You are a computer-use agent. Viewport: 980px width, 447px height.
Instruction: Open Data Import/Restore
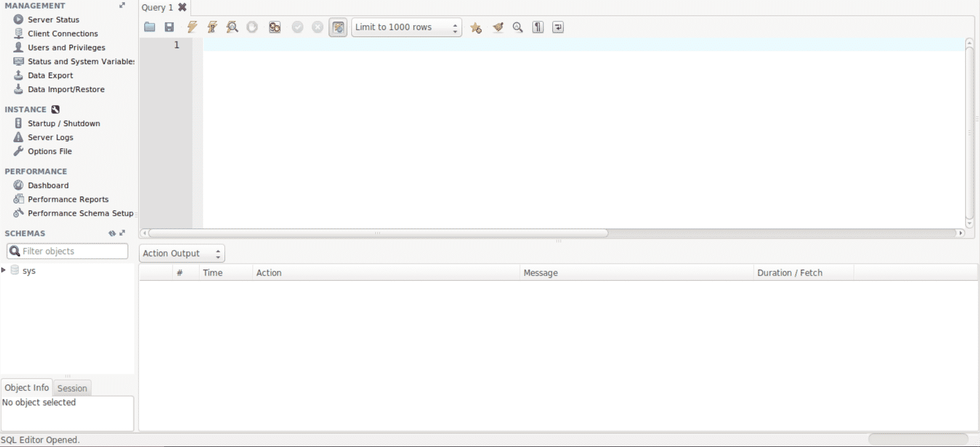66,89
